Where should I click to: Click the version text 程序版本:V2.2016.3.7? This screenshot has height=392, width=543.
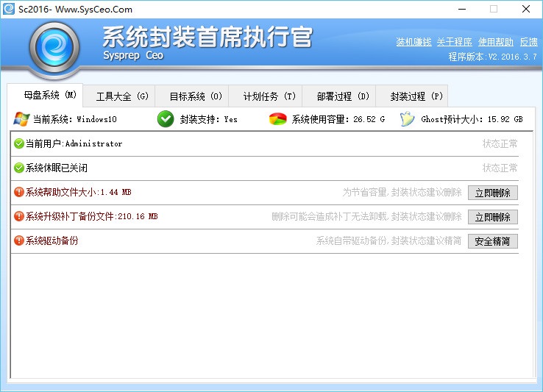tap(492, 57)
